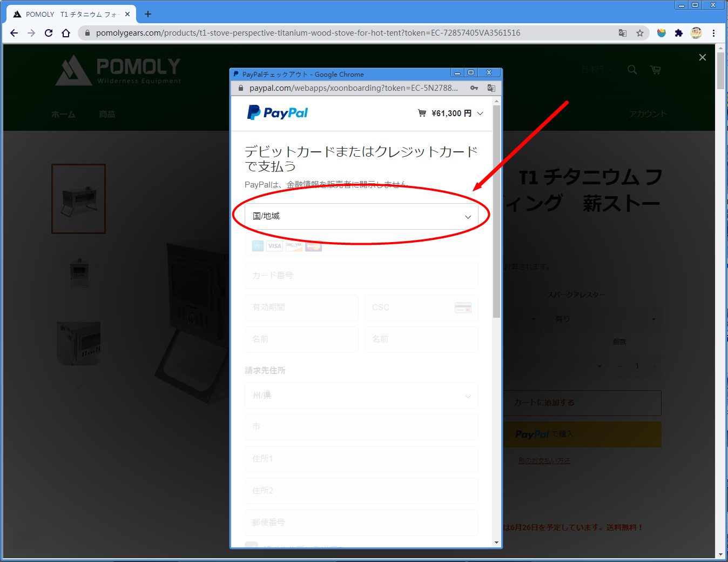Click the VISA card logo
The image size is (728, 562).
tap(275, 246)
